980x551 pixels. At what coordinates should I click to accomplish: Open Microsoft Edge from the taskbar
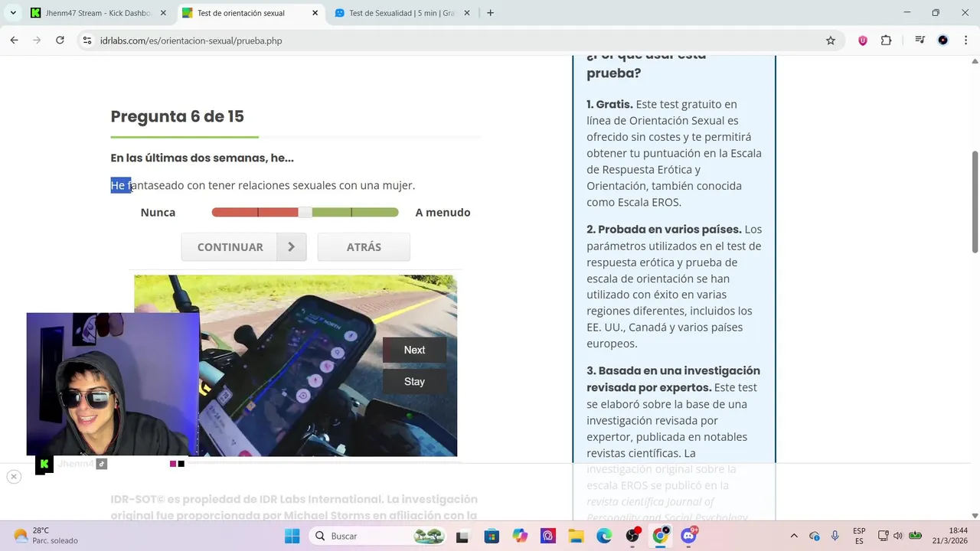click(604, 536)
